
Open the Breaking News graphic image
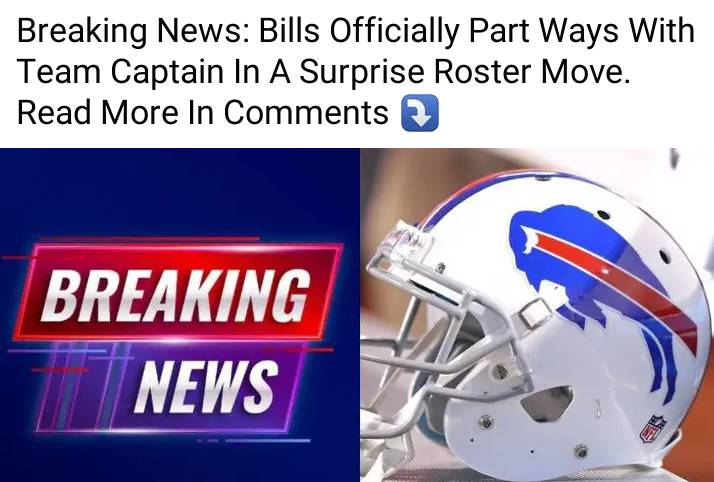[180, 315]
